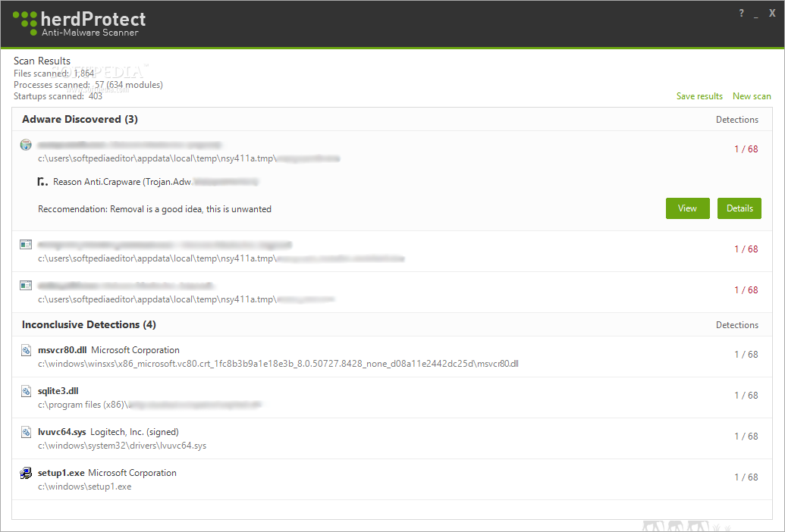
Task: Collapse the Adware Discovered (3) section
Action: (x=80, y=120)
